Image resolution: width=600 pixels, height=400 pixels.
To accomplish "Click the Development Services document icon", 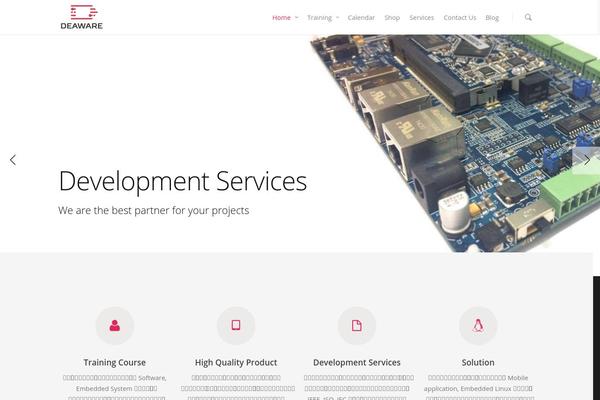I will tap(357, 326).
